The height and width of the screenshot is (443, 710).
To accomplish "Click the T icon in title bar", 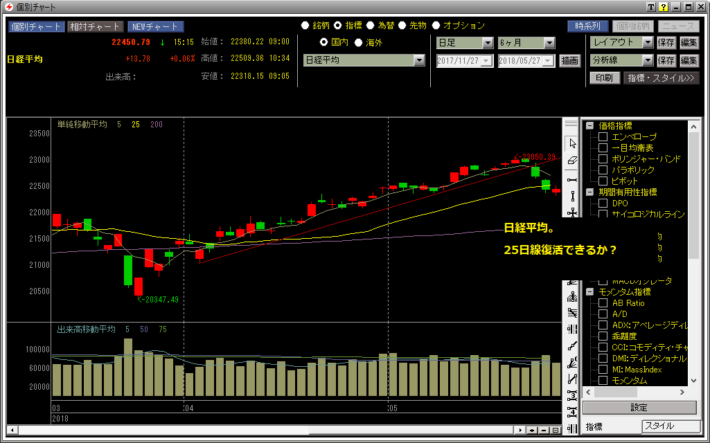I will [651, 7].
